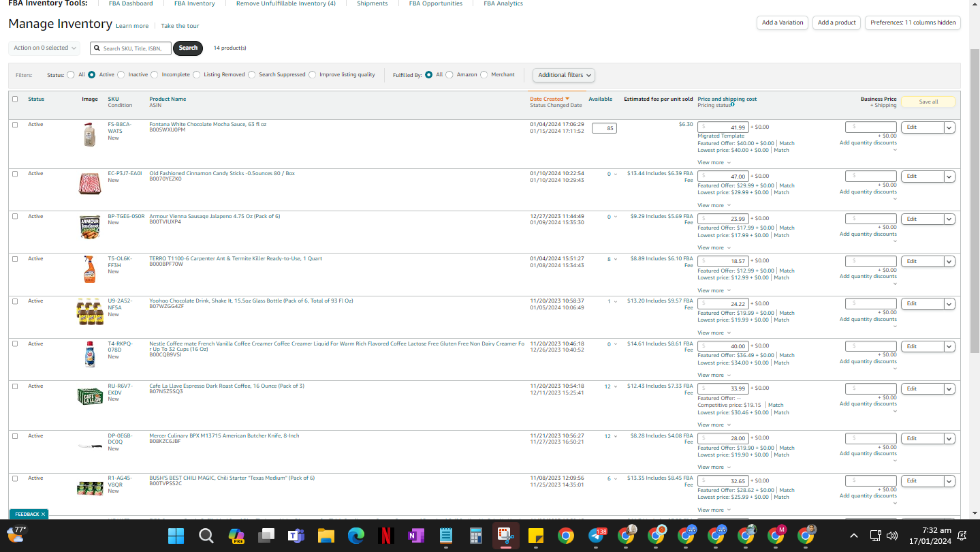Click the SKU, Title, ISBN search field
This screenshot has height=552, width=980.
pyautogui.click(x=131, y=48)
